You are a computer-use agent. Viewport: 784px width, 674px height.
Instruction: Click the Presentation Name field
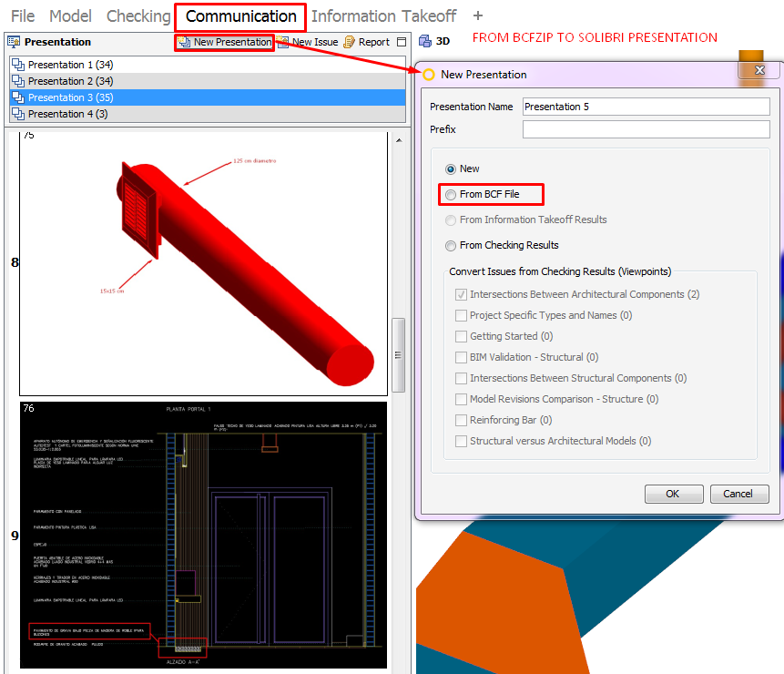click(646, 107)
